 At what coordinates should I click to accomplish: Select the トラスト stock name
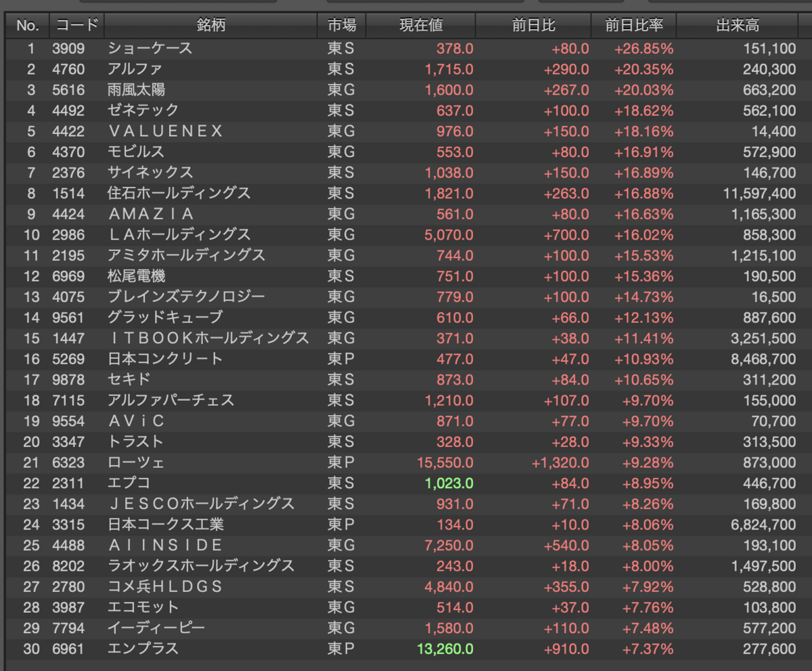(x=135, y=441)
